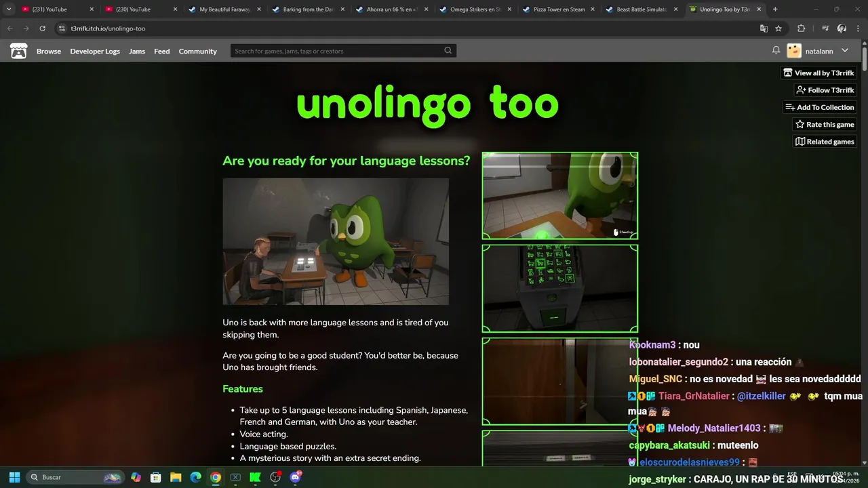Click the taskbar Buscar search box
Image resolution: width=868 pixels, height=488 pixels.
point(76,477)
